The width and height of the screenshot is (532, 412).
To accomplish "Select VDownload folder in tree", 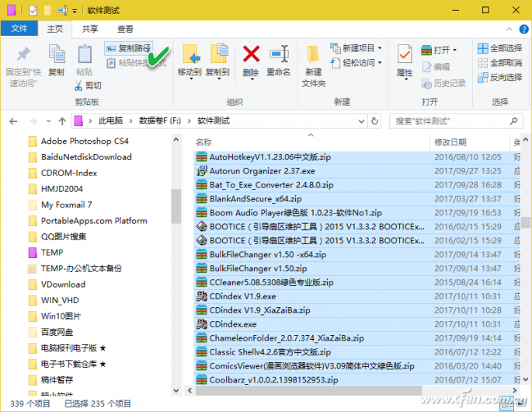I will [x=57, y=285].
